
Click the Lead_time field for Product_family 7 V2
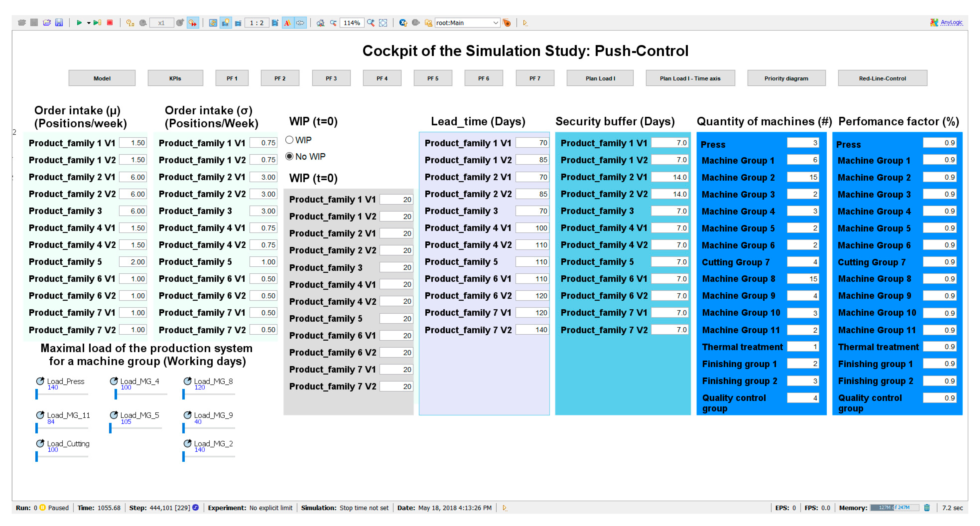pyautogui.click(x=532, y=330)
